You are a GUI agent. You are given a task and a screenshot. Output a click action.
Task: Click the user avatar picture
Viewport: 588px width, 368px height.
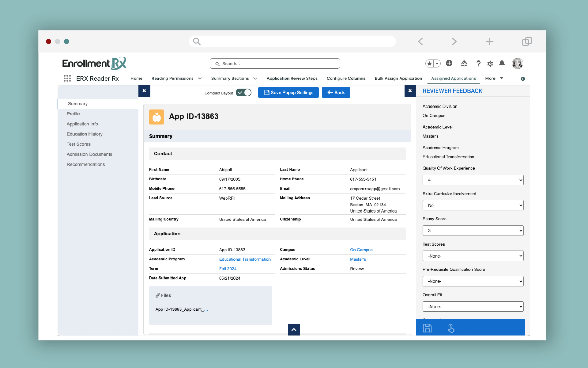(x=517, y=63)
